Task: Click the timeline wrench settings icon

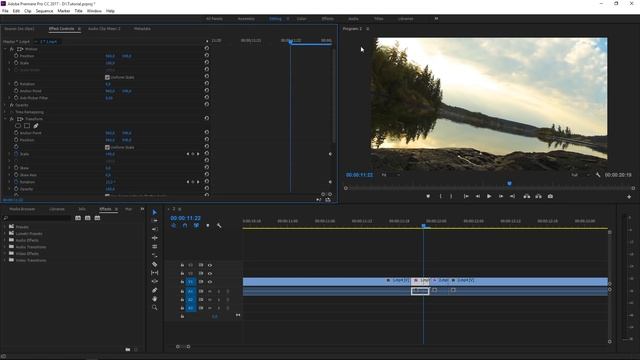Action: [219, 226]
